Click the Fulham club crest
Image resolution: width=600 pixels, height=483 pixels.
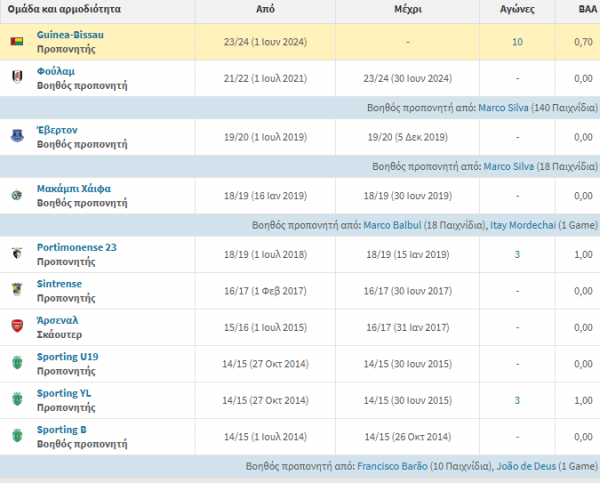(x=17, y=77)
